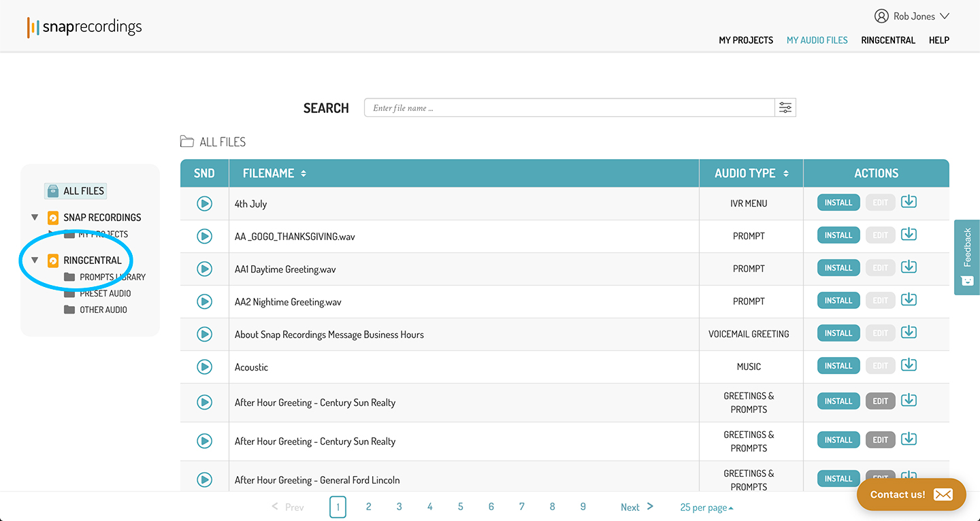Open the Prompts Library folder
The width and height of the screenshot is (980, 521).
pos(105,277)
